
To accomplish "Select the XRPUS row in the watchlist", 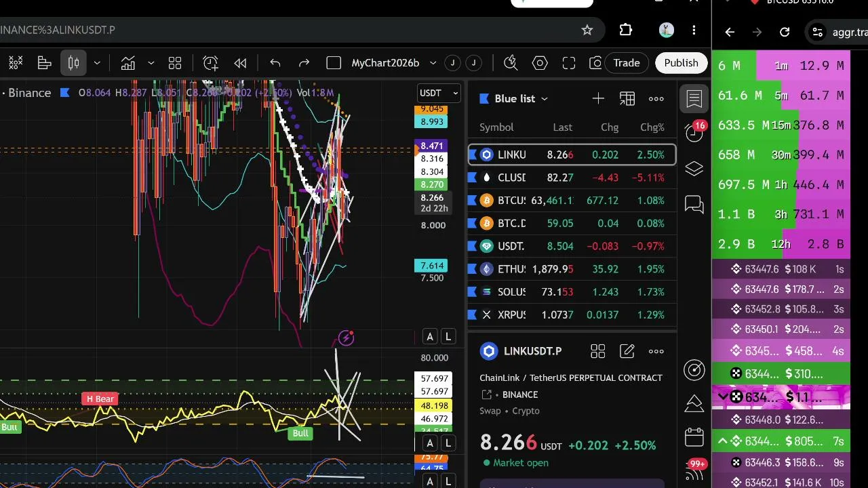I will pos(572,314).
